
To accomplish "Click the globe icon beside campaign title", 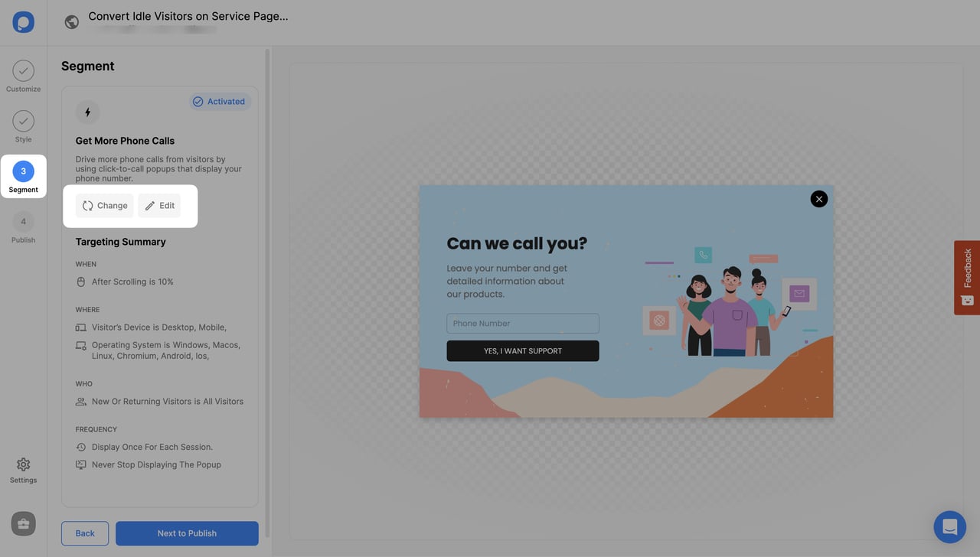I will coord(72,22).
